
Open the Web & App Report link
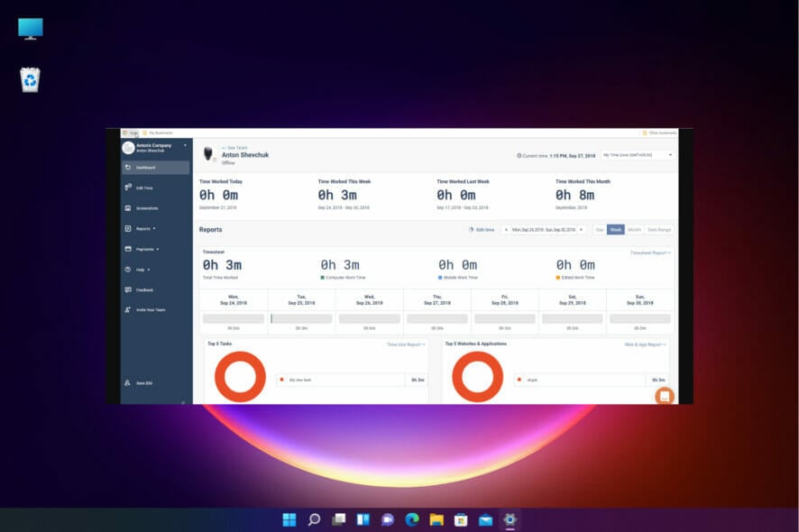(x=645, y=344)
